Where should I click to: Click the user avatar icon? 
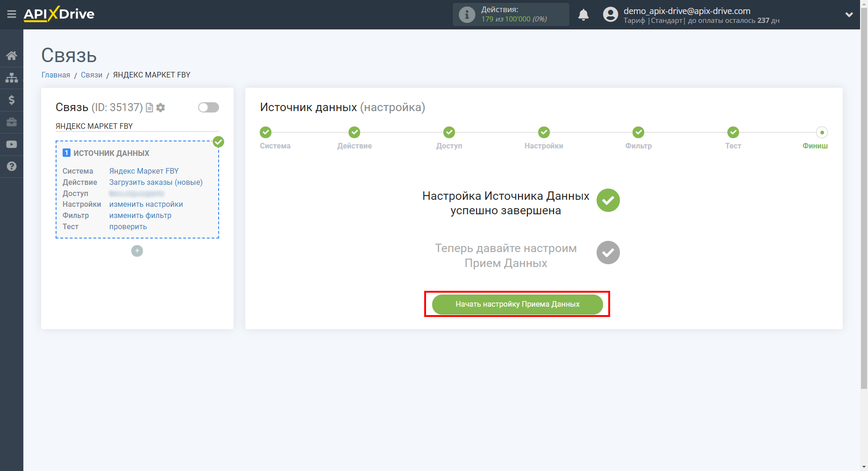coord(610,14)
